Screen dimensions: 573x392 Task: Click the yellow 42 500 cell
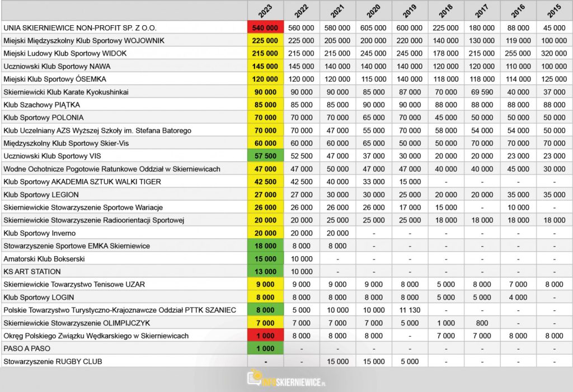pyautogui.click(x=265, y=182)
